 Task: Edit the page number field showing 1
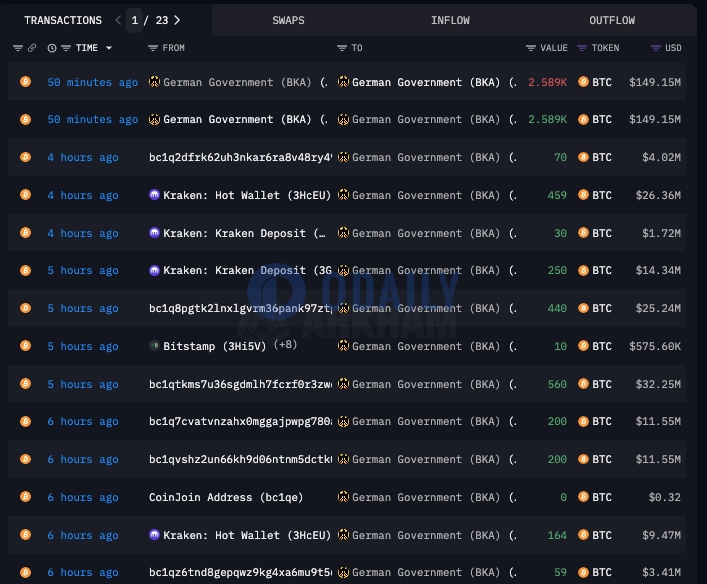[134, 20]
